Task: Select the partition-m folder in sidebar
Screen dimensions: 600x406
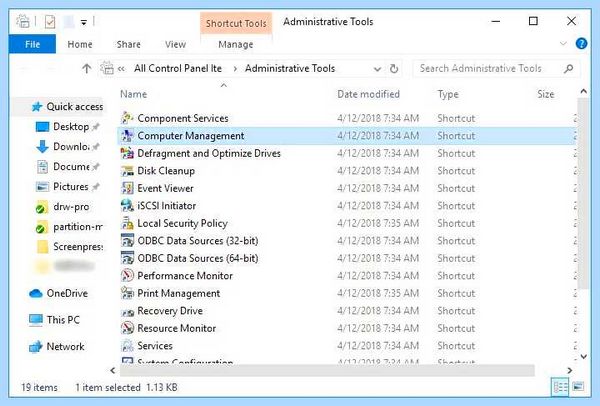Action: coord(78,227)
